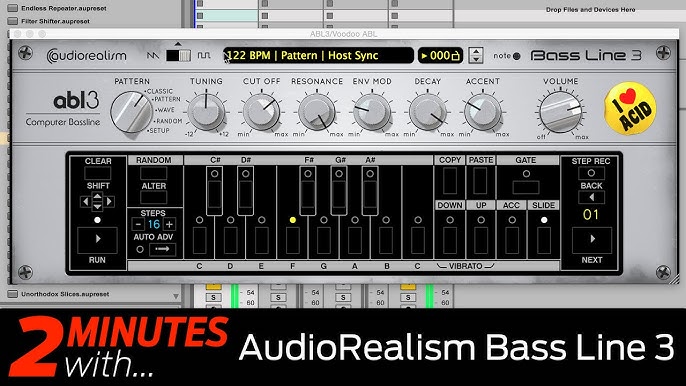Select the G note key
The height and width of the screenshot is (386, 686).
pyautogui.click(x=324, y=240)
